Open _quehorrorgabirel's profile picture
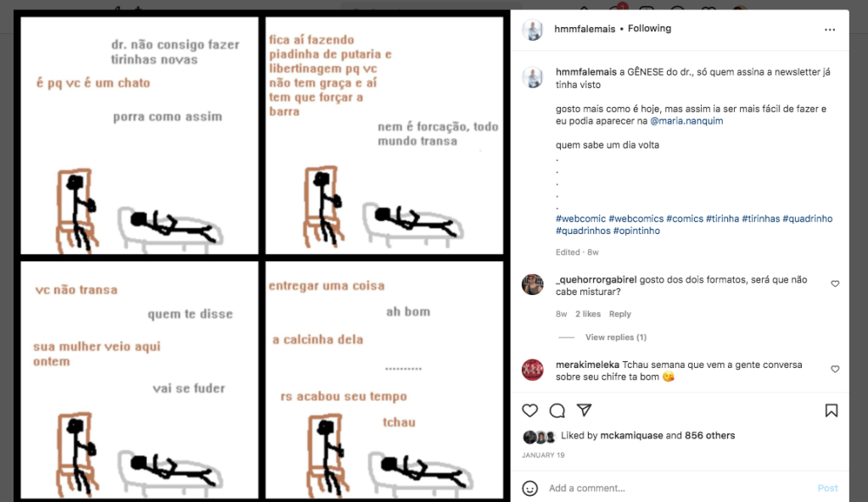Screen dimensions: 868x502 (x=533, y=284)
